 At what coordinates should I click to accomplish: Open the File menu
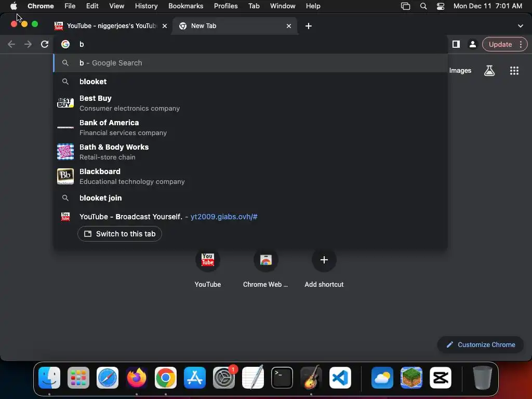tap(70, 6)
